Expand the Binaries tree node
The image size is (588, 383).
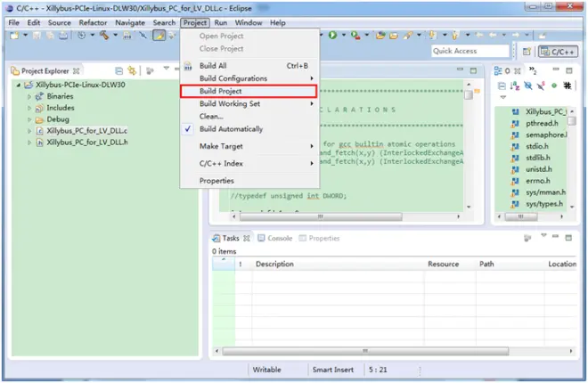coord(29,97)
